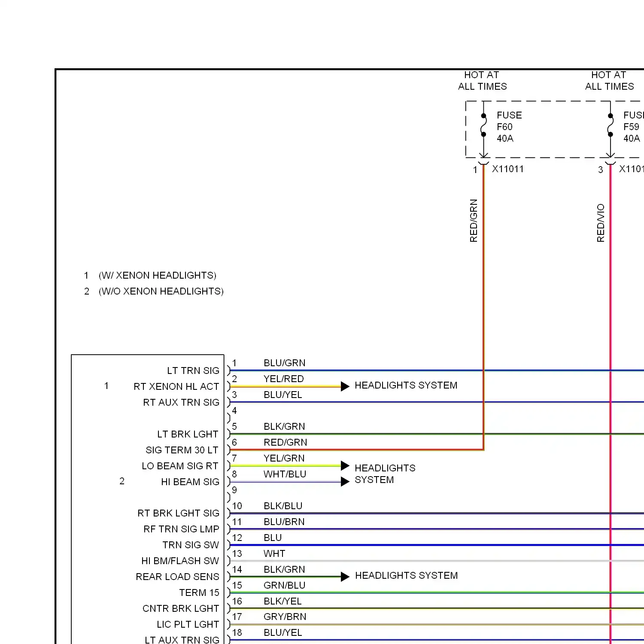
Task: Select the "X11011" connector label by pin 1
Action: pyautogui.click(x=508, y=169)
